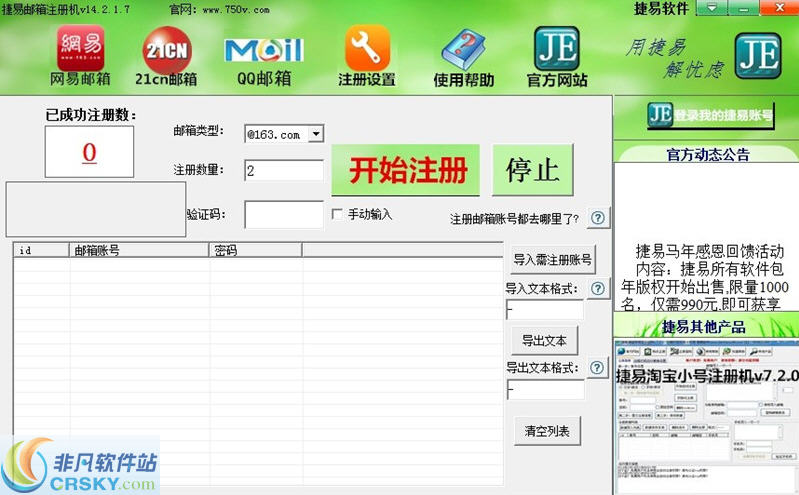Click the 捷易马年感恩回馈活动 announcement text

tap(709, 251)
